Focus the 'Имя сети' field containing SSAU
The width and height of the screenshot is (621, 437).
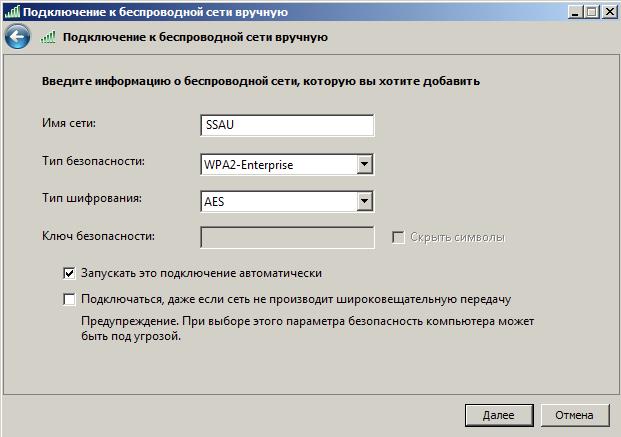[x=287, y=125]
